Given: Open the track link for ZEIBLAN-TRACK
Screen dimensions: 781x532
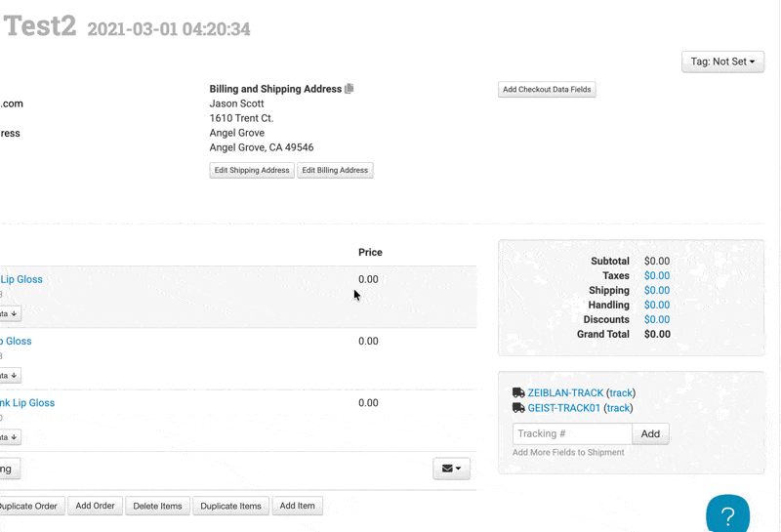Looking at the screenshot, I should tap(621, 393).
